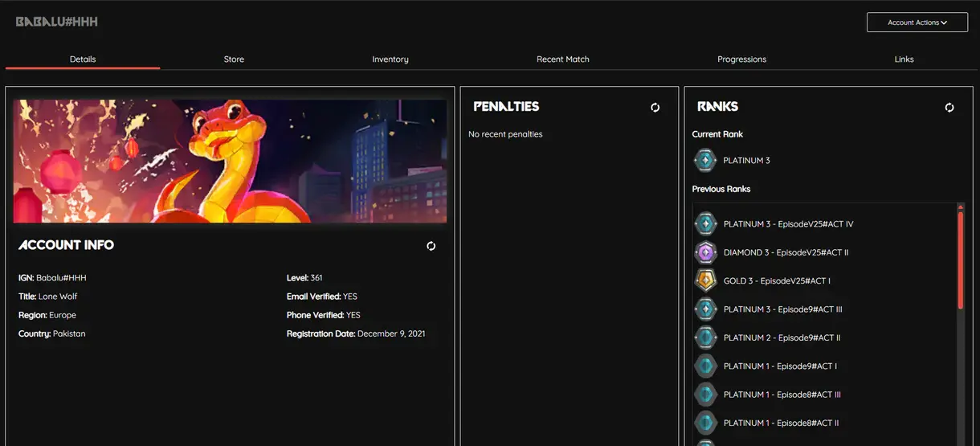Open the Links tab
Image resolution: width=980 pixels, height=446 pixels.
click(904, 59)
